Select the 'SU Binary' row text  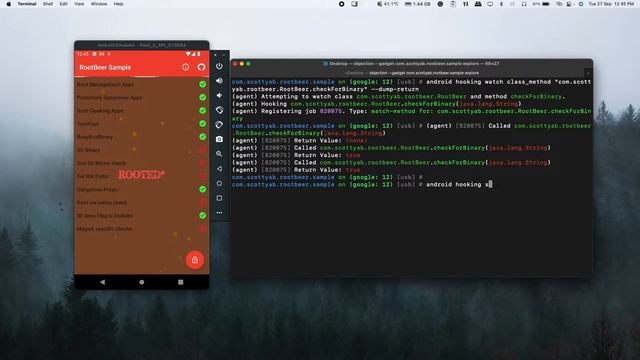tap(89, 150)
